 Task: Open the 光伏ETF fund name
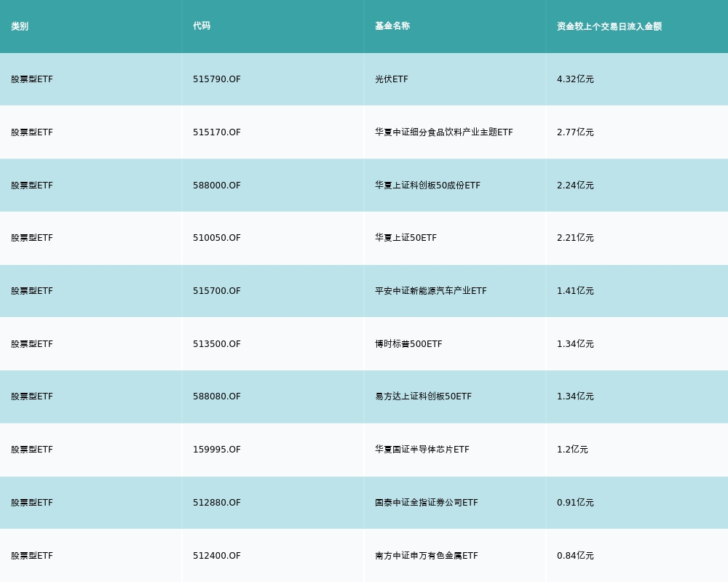point(392,79)
